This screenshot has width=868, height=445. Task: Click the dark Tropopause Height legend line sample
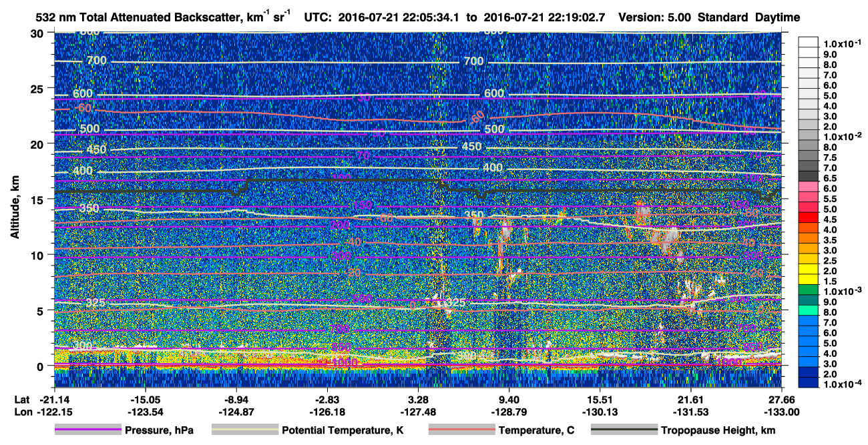click(624, 430)
